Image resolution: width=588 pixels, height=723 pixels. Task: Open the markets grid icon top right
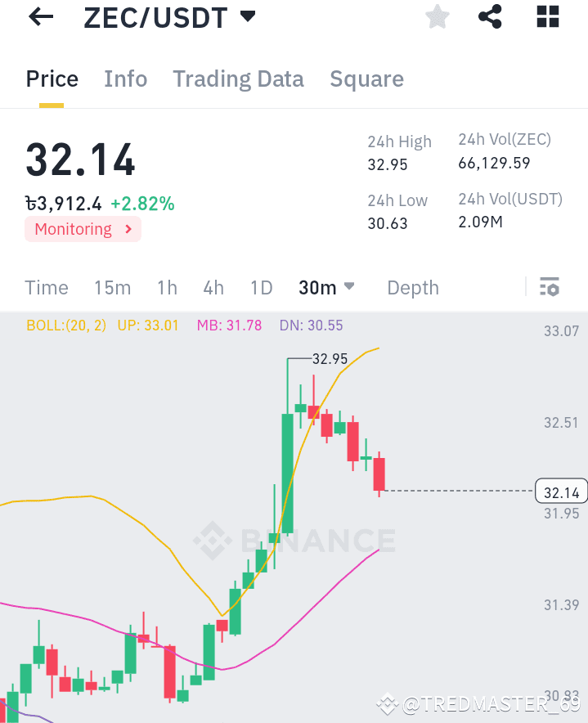(546, 16)
